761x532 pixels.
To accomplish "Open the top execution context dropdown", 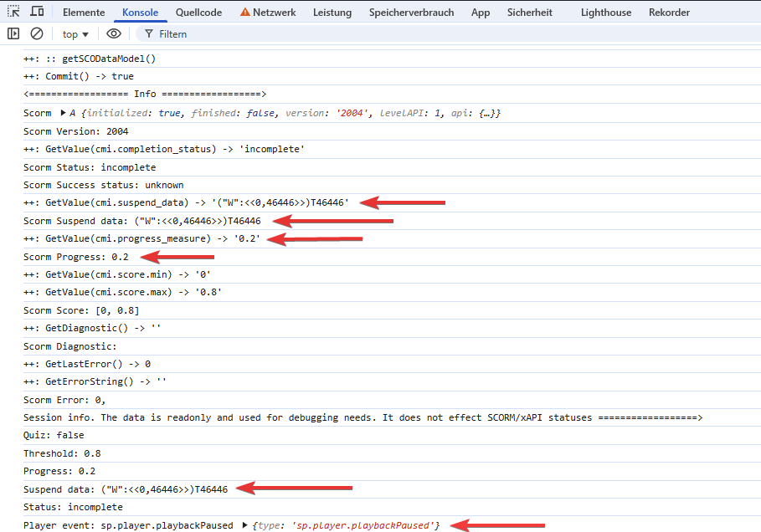I will click(75, 33).
